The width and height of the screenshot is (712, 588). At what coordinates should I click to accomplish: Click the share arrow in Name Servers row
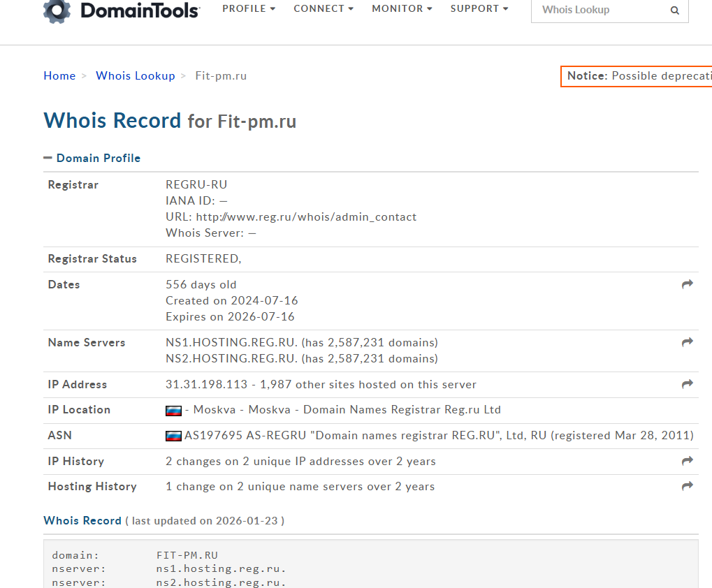click(x=688, y=342)
